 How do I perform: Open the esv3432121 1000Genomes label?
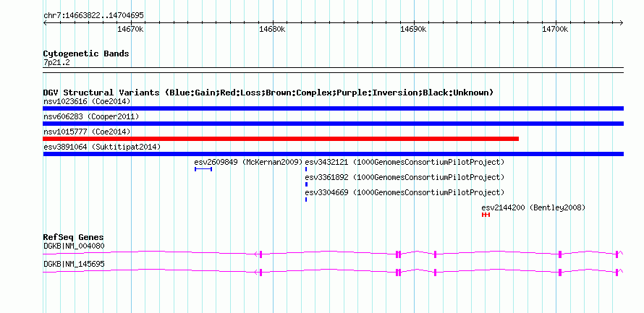(404, 162)
